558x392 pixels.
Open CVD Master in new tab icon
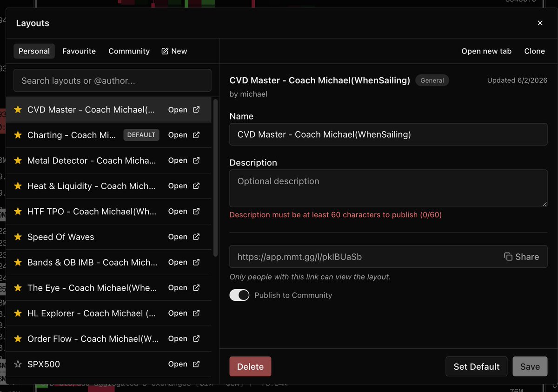(196, 110)
